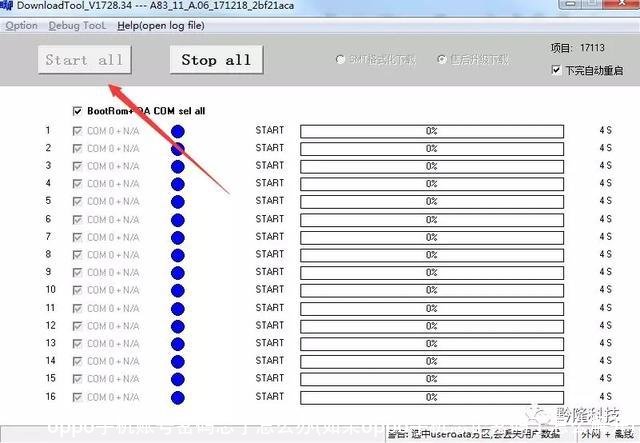Select the SMT格式化下载 radio button
The image size is (640, 443).
342,60
